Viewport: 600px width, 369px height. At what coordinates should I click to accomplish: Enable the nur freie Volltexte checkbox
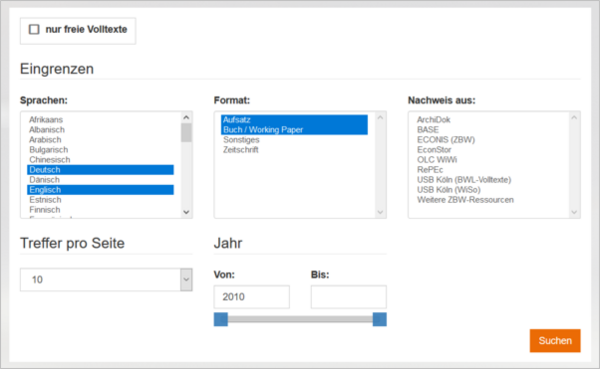tap(34, 29)
